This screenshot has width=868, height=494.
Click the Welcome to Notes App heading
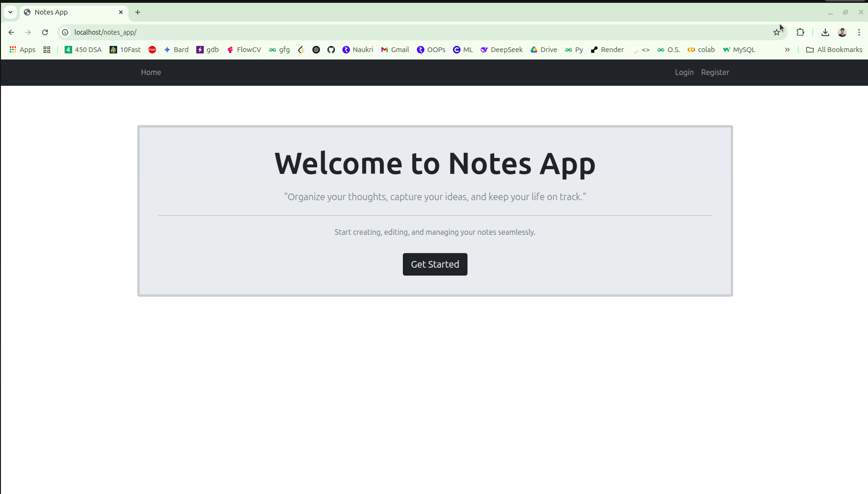(435, 164)
